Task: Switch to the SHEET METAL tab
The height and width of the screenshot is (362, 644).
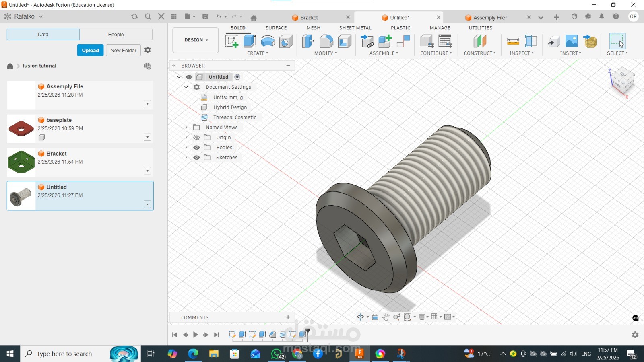Action: click(355, 28)
